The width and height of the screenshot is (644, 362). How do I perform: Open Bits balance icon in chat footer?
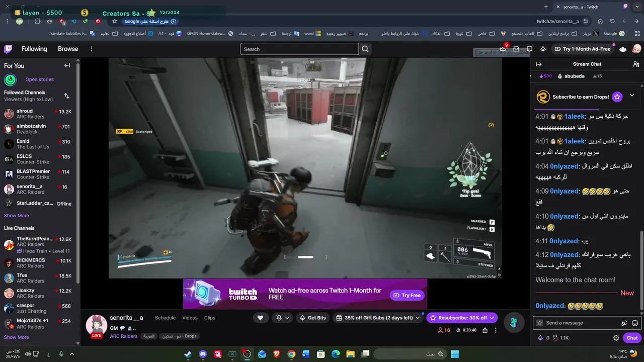coord(540,338)
